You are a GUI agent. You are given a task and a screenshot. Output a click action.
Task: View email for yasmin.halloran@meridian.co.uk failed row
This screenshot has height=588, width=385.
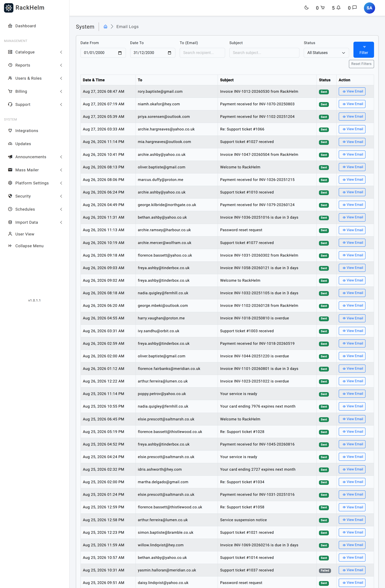[x=352, y=570]
